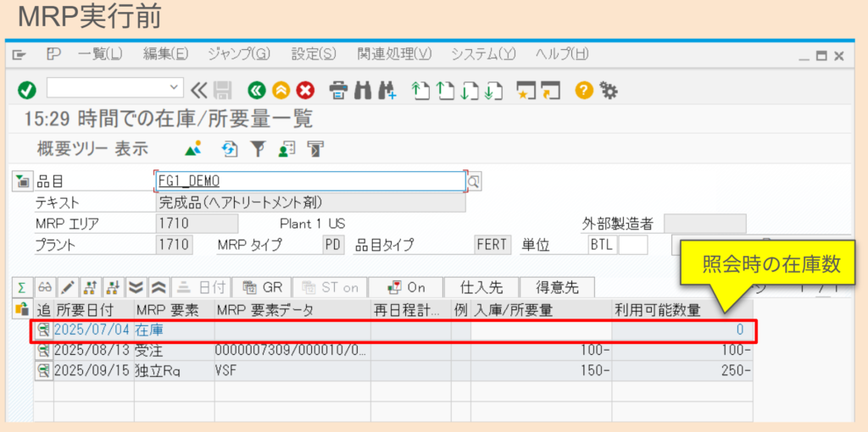Click the Filter funnel icon
This screenshot has height=432, width=868.
258,148
